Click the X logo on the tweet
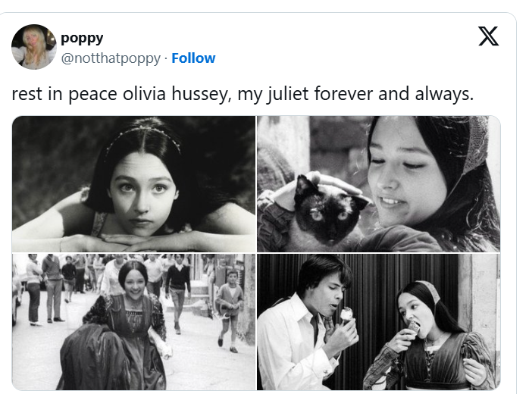Viewport: 532px width, 394px height. coord(488,36)
